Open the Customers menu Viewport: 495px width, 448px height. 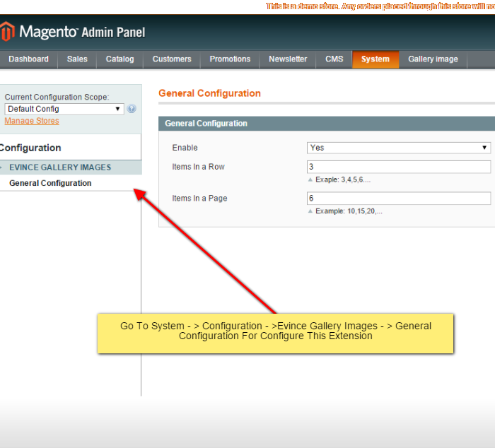pyautogui.click(x=172, y=59)
